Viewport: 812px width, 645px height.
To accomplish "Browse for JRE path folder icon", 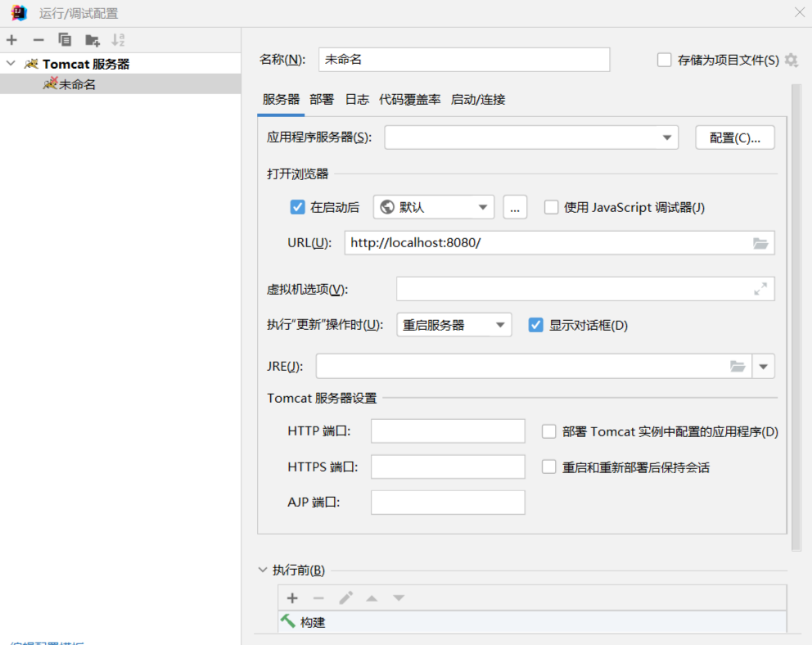I will point(738,367).
